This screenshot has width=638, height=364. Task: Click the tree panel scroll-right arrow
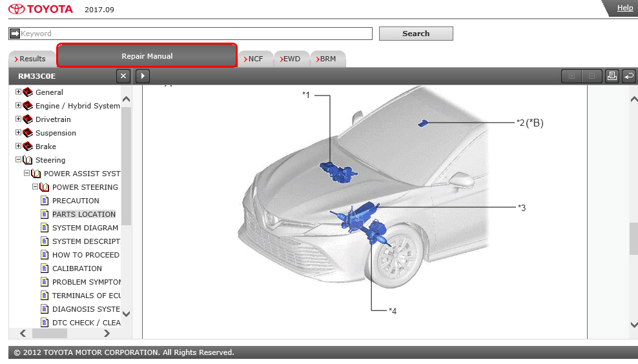[x=107, y=333]
